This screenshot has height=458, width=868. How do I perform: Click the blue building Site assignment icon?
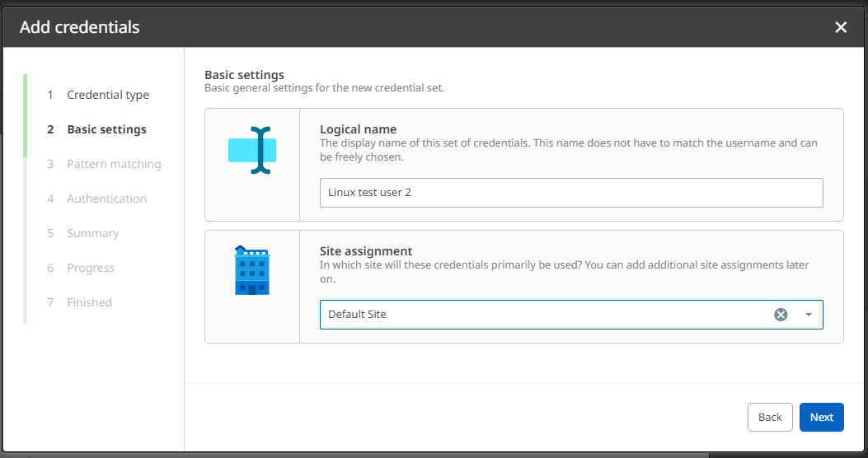(252, 271)
